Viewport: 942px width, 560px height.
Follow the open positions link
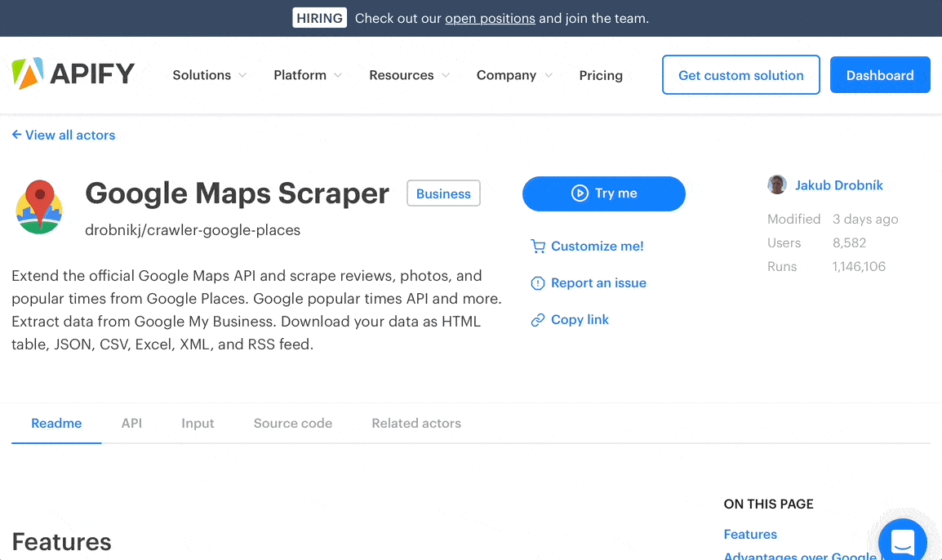[x=491, y=19]
